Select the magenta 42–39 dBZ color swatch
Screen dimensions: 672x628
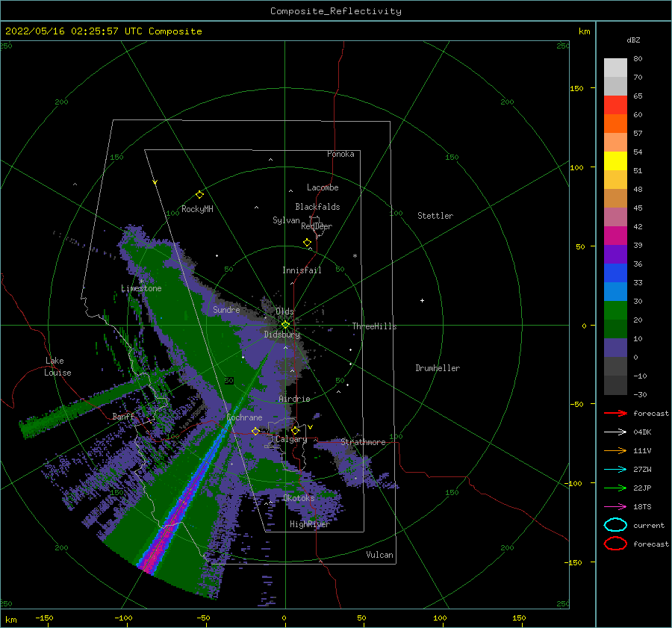615,236
